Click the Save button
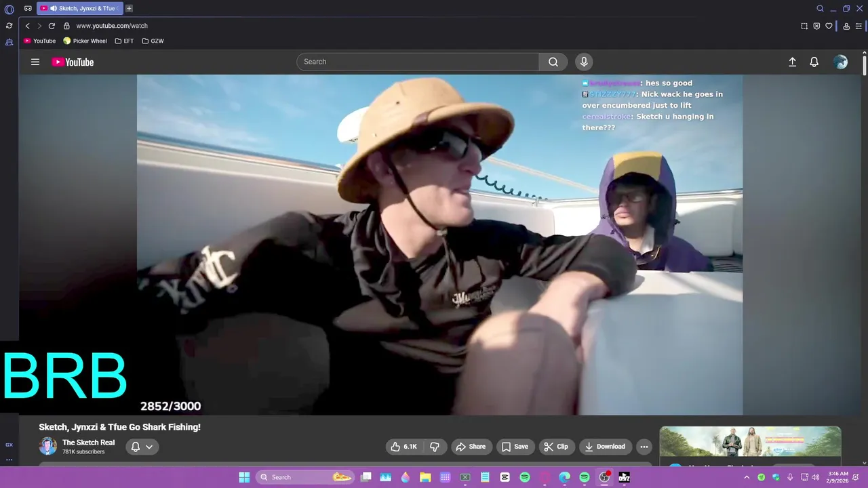Screen dimensions: 868x488 (x=515, y=447)
